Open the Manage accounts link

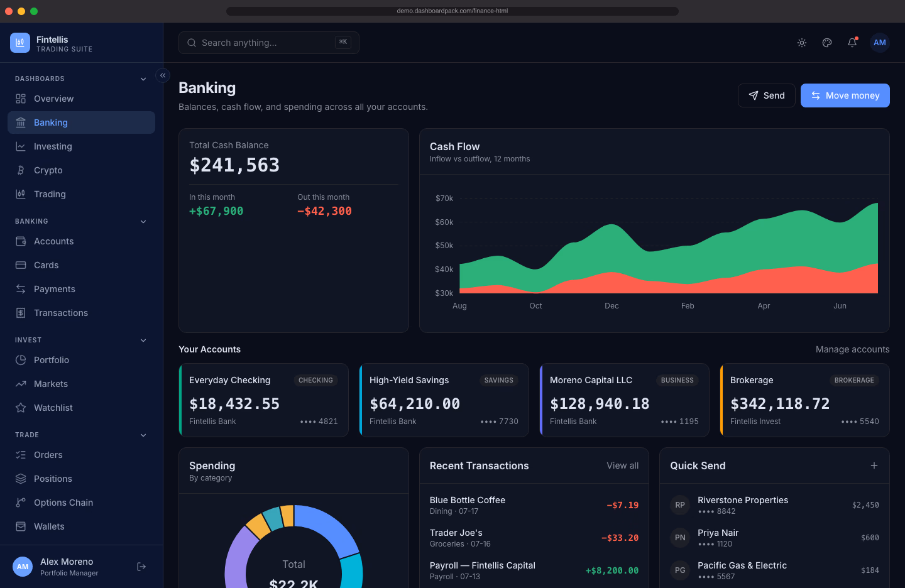click(x=853, y=349)
